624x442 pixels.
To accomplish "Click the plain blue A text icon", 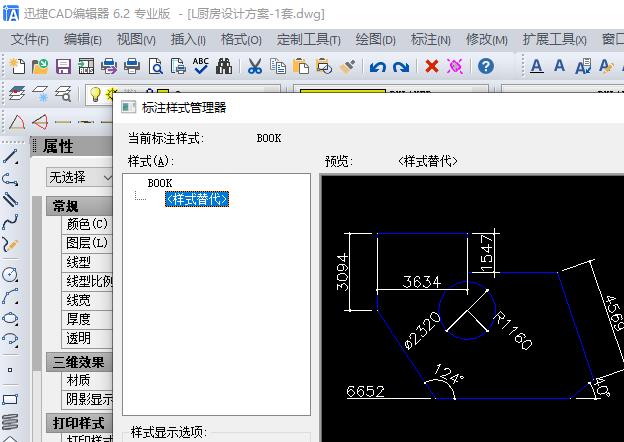I will coord(560,66).
